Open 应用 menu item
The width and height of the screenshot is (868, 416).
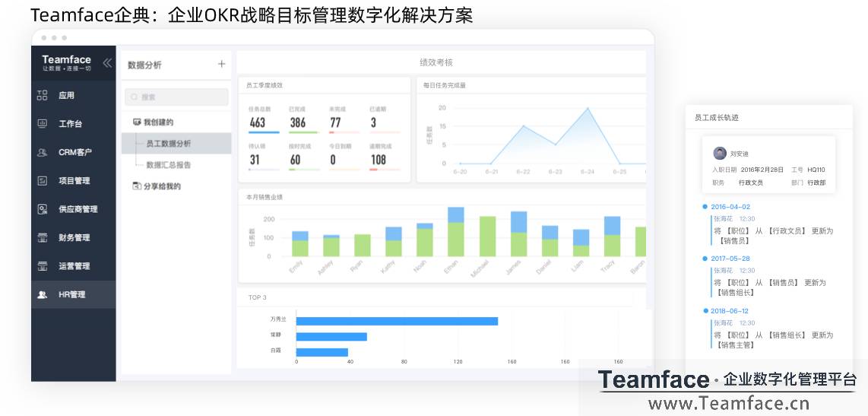coord(74,95)
